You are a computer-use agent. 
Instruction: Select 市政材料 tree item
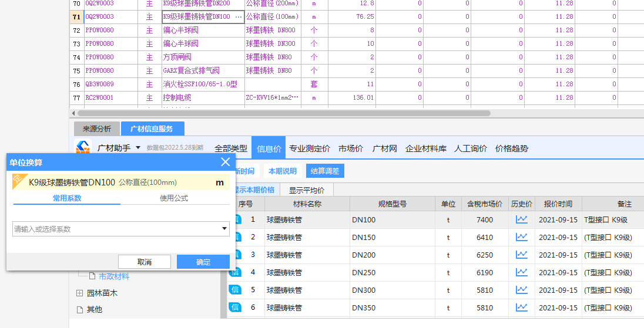(114, 276)
